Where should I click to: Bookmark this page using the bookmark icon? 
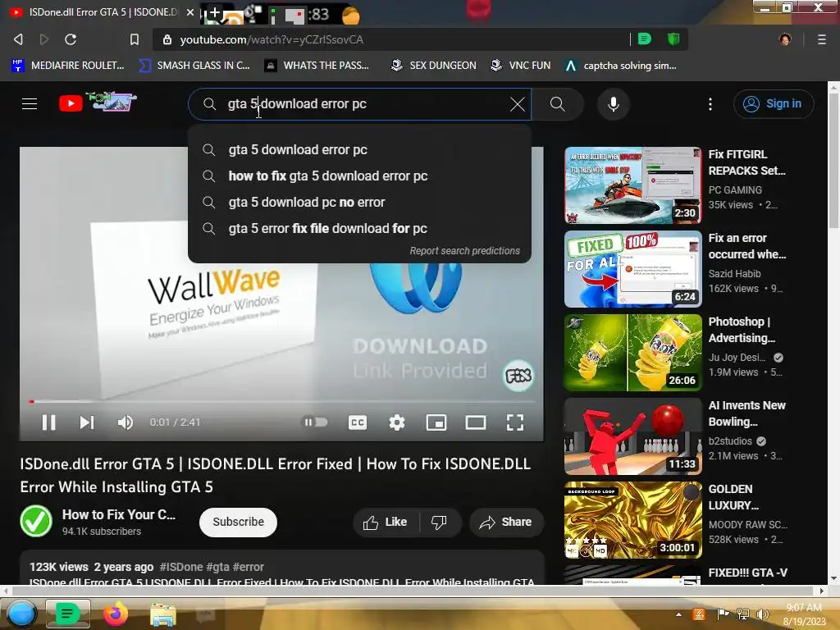tap(135, 39)
